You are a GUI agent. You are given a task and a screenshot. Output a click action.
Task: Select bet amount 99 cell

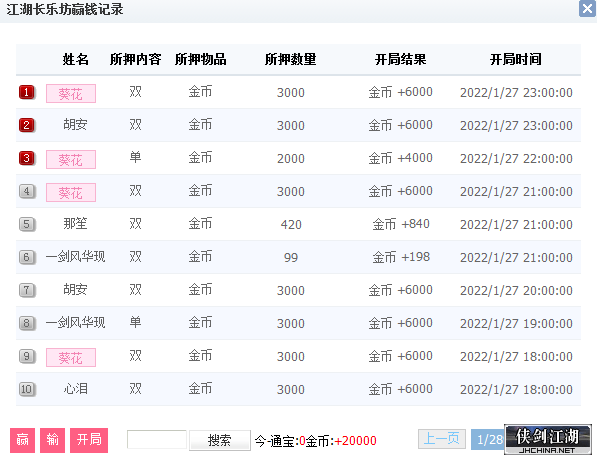(x=291, y=258)
